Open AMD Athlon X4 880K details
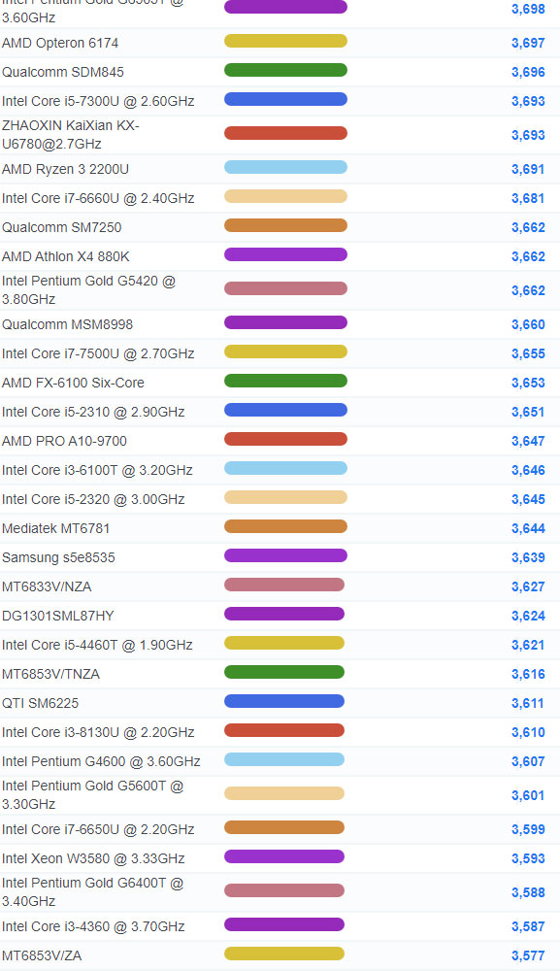This screenshot has width=560, height=971. point(66,256)
